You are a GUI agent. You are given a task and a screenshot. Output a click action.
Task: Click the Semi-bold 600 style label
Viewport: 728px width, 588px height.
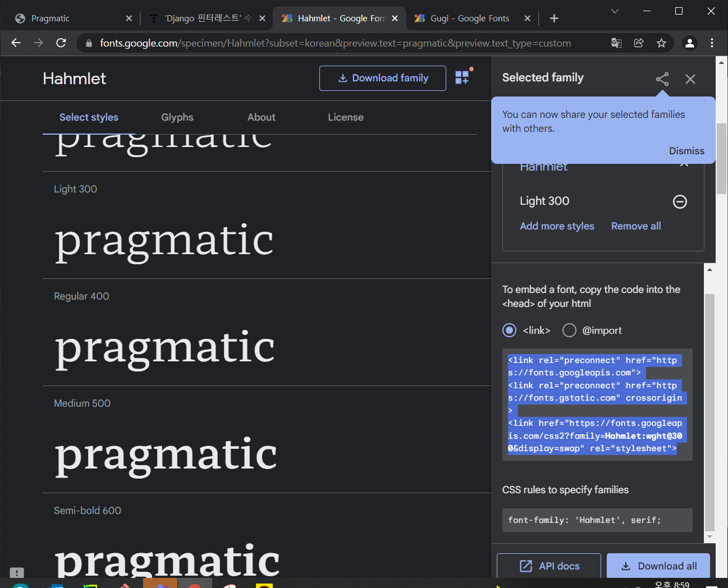point(88,511)
